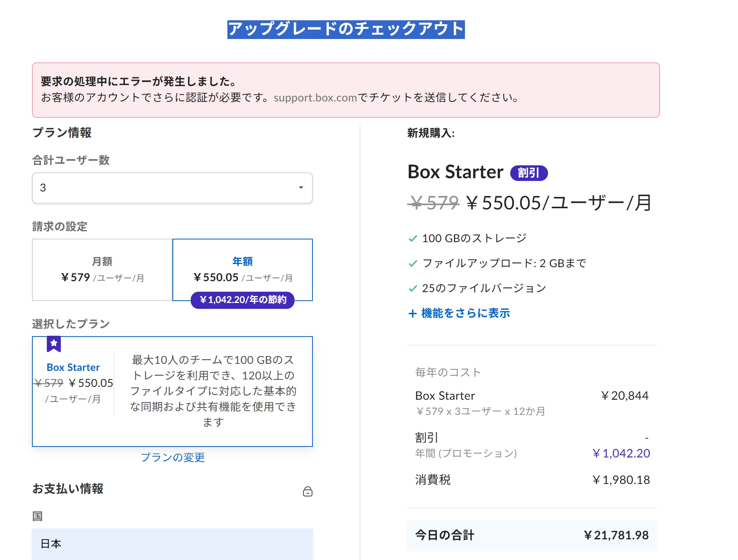The height and width of the screenshot is (560, 738).
Task: Click the Box Starter name in selected plan card
Action: pos(73,367)
